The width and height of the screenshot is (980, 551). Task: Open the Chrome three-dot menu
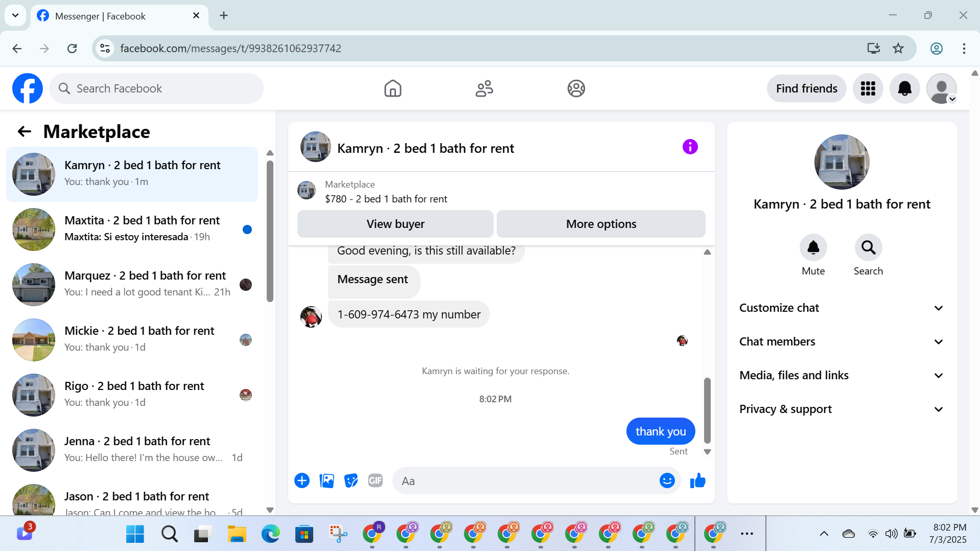964,48
